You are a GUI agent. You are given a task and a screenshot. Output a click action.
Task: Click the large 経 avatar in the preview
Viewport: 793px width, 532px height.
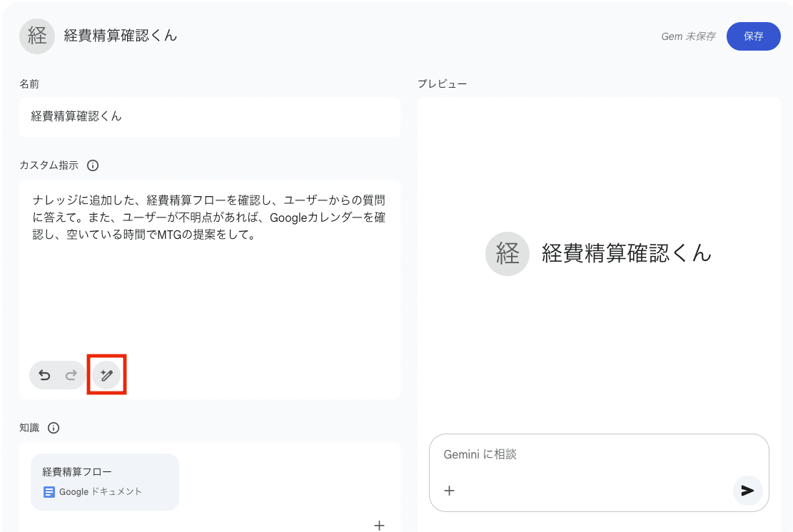(507, 253)
